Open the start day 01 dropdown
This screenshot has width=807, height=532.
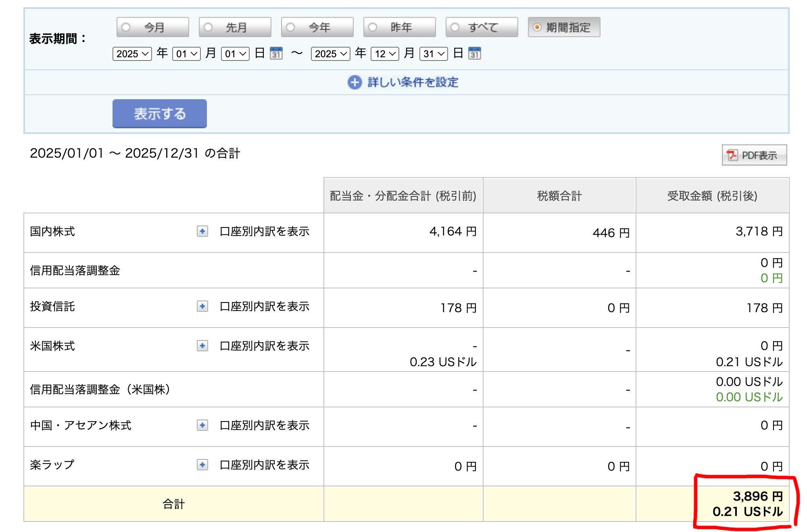pos(235,54)
